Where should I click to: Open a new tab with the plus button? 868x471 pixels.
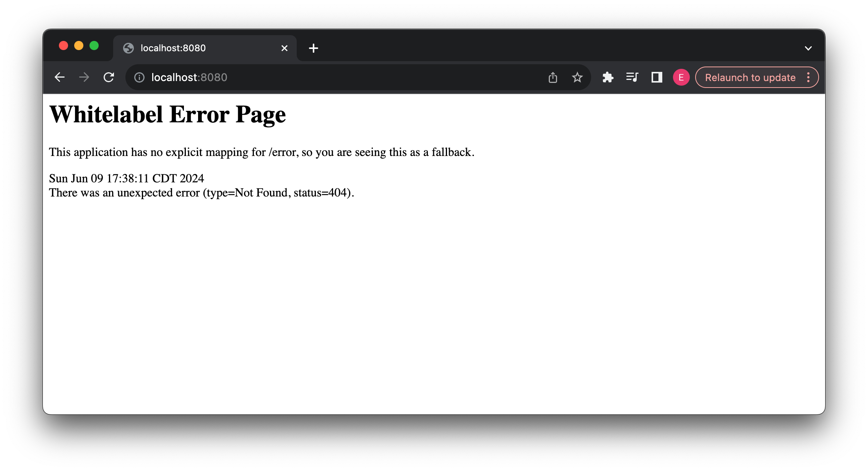[x=314, y=48]
